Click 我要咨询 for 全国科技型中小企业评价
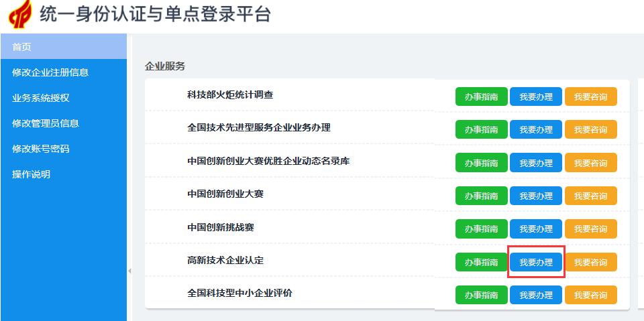 pos(590,295)
